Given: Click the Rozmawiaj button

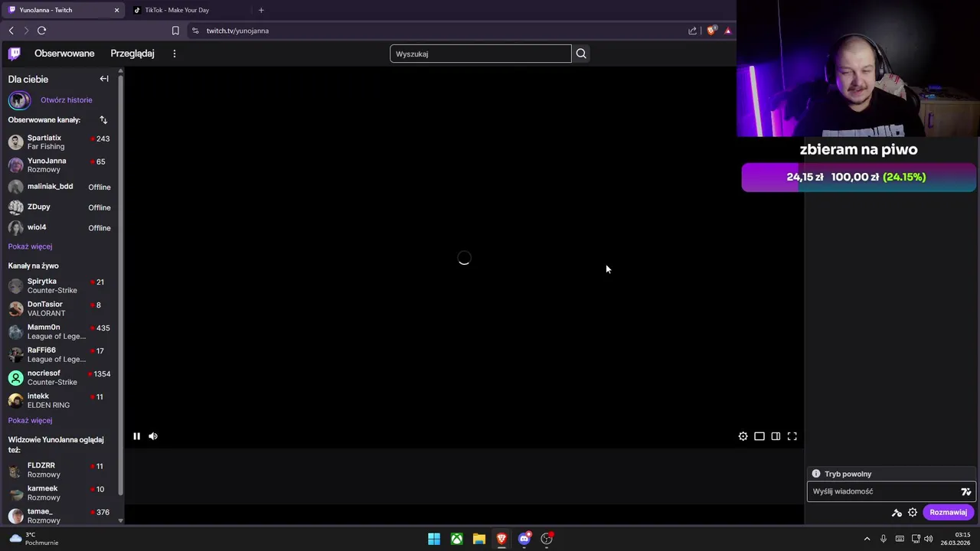Looking at the screenshot, I should (x=948, y=513).
